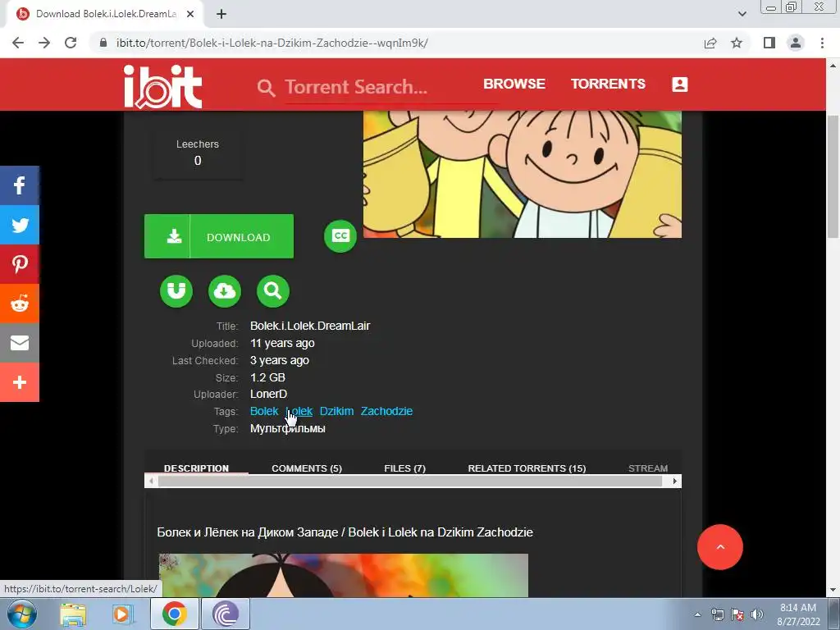Open the TORRENTS menu
The height and width of the screenshot is (630, 840).
608,84
